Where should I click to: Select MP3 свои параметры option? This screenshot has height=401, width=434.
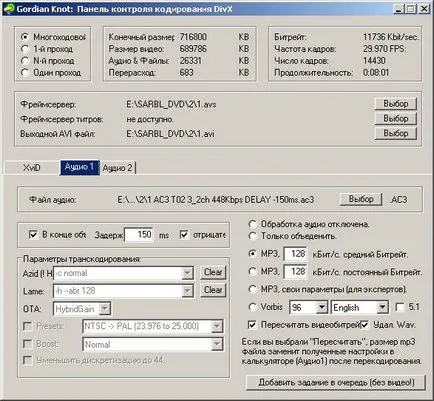pos(253,289)
